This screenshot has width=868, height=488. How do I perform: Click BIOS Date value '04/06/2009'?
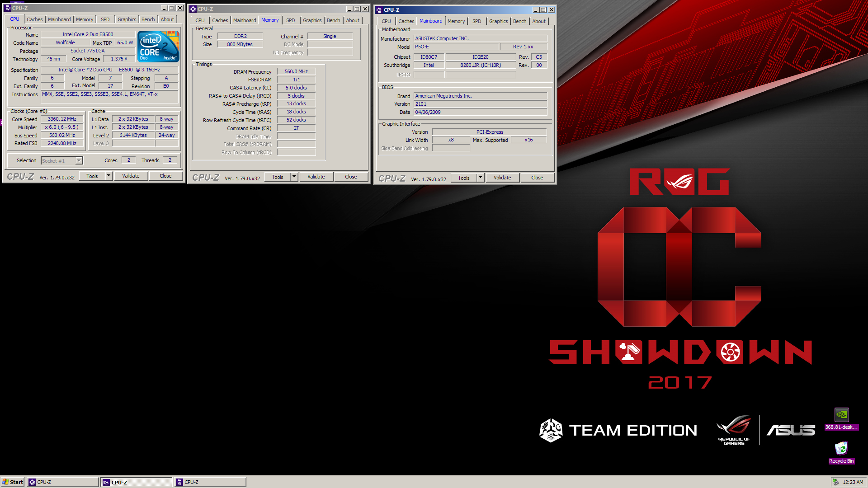(x=480, y=112)
